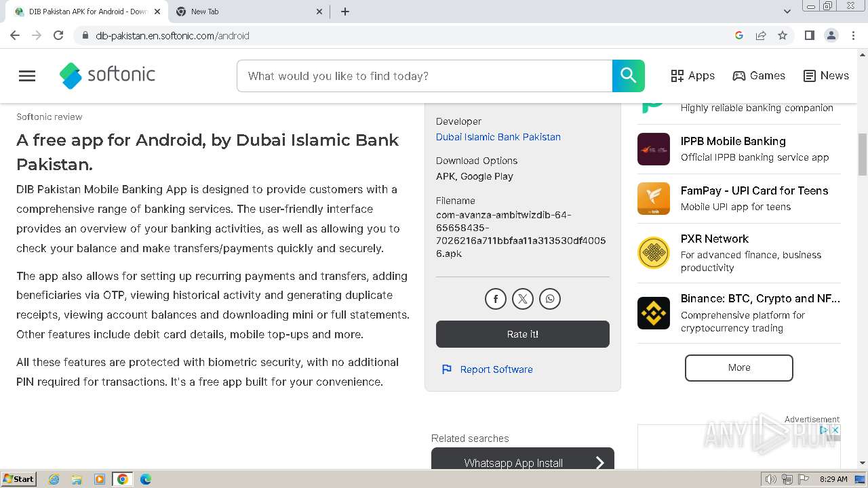Open the Softonic hamburger menu

[27, 76]
